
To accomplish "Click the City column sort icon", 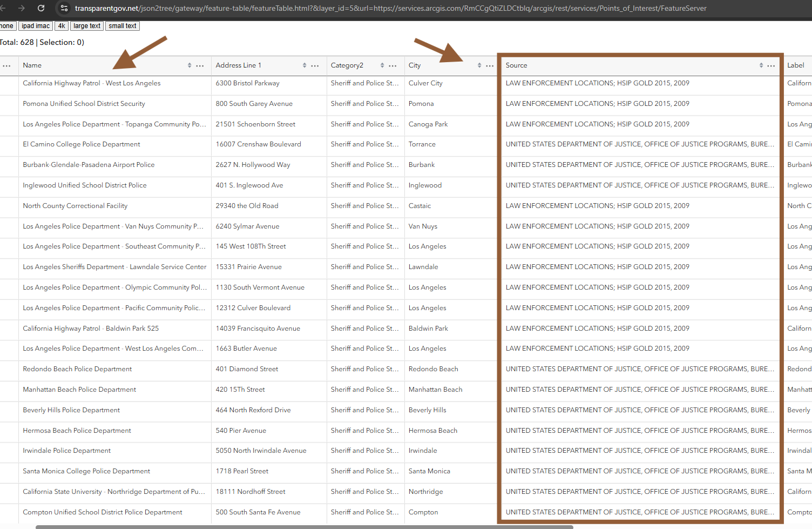I will click(479, 65).
